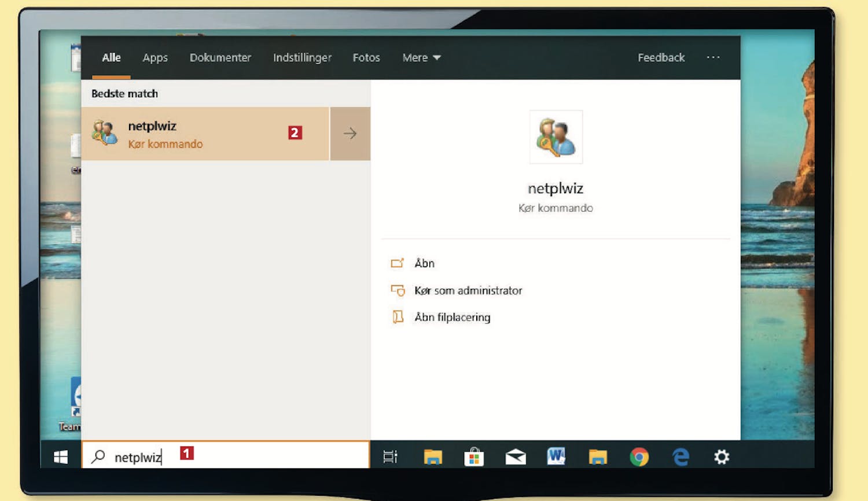Click Åbn filplacering option

[452, 317]
